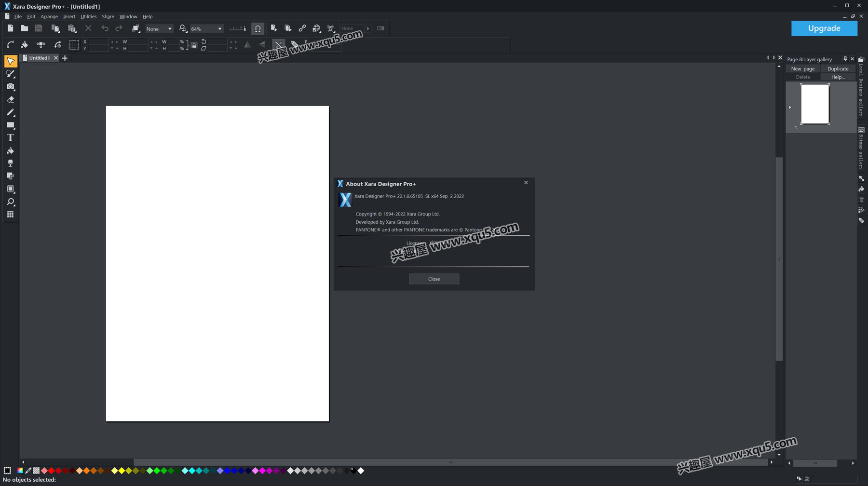Open the File menu
The image size is (868, 486).
click(x=18, y=16)
